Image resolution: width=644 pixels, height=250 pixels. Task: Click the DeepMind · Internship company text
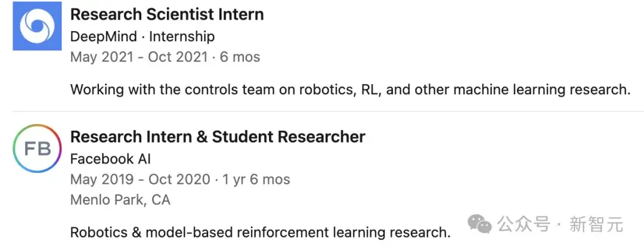(142, 36)
